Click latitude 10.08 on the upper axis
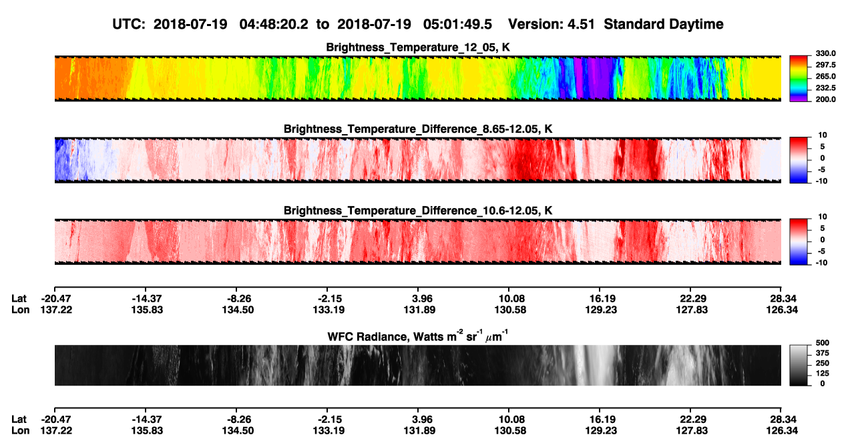The height and width of the screenshot is (445, 868). click(509, 298)
